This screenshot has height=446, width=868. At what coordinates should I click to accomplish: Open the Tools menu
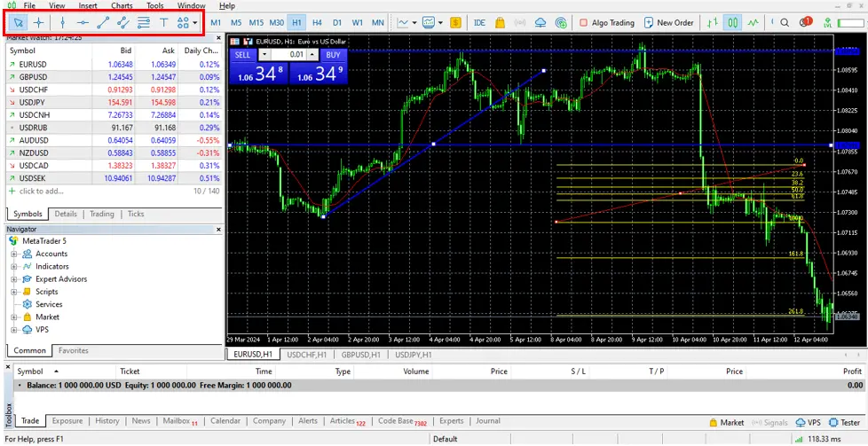(155, 6)
